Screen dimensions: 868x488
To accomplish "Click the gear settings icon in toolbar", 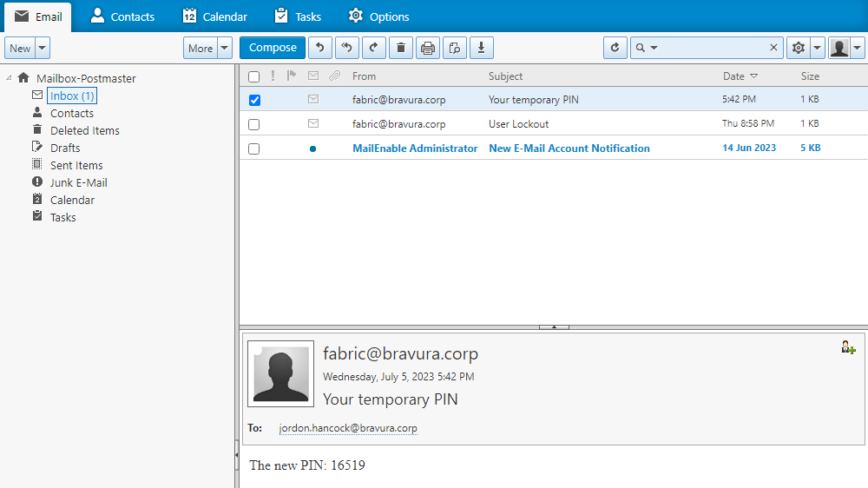I will [798, 48].
